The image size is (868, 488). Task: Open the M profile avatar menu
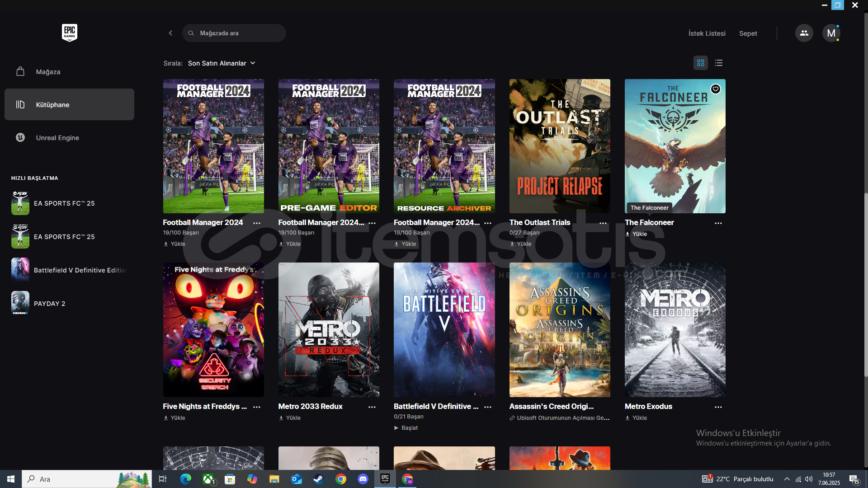tap(831, 33)
